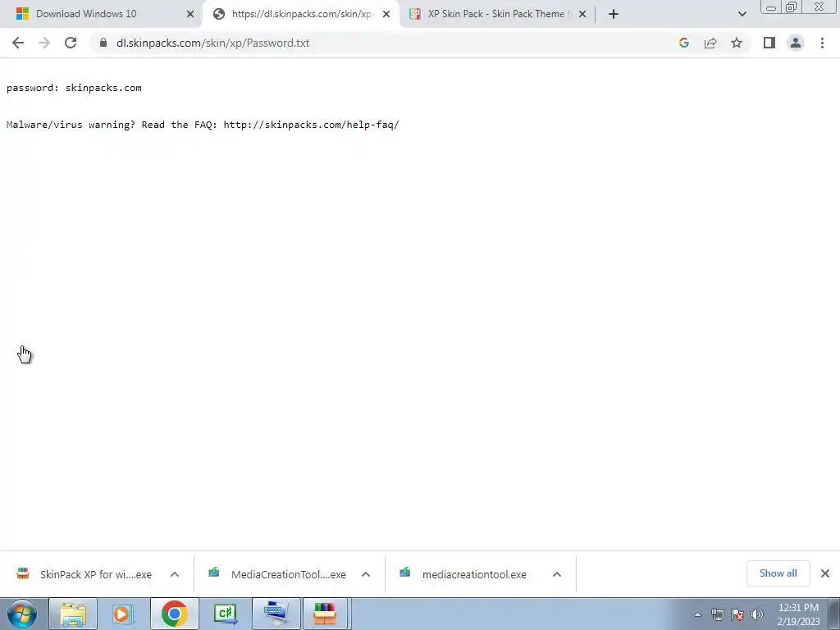
Task: Show all downloads
Action: click(x=778, y=573)
